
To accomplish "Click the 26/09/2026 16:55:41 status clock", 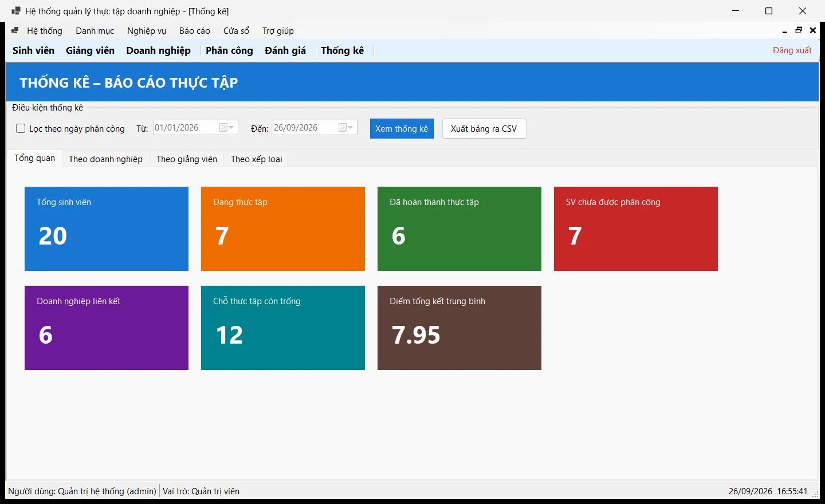I will tap(768, 491).
